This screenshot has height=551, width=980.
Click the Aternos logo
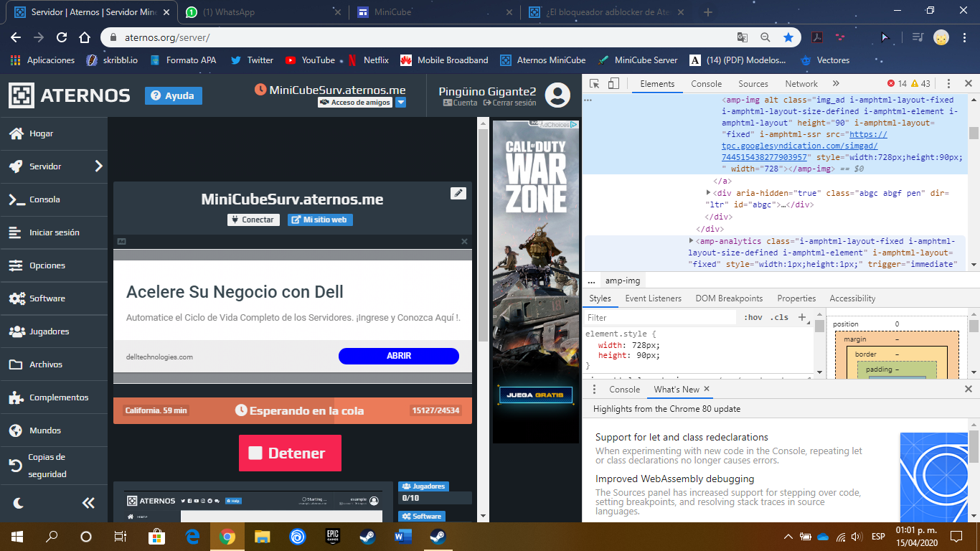(70, 95)
